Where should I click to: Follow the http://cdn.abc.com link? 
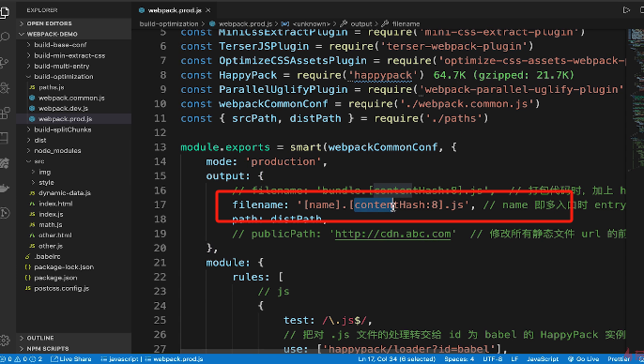point(392,234)
